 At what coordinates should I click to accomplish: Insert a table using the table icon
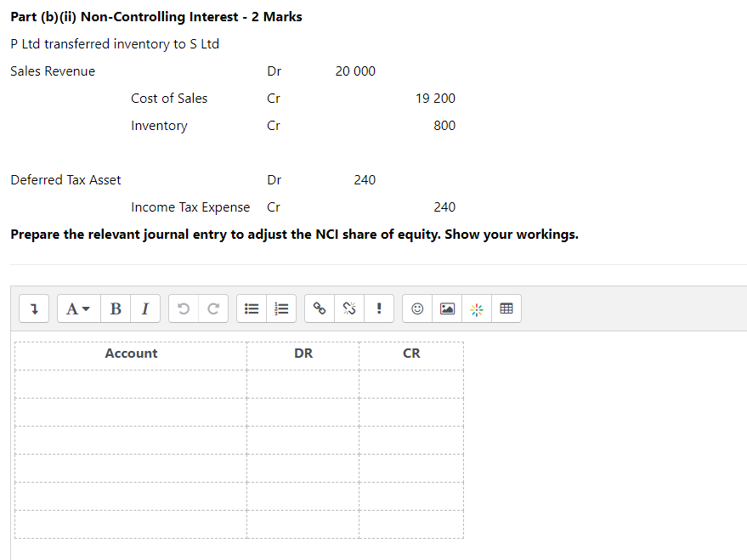pos(506,308)
